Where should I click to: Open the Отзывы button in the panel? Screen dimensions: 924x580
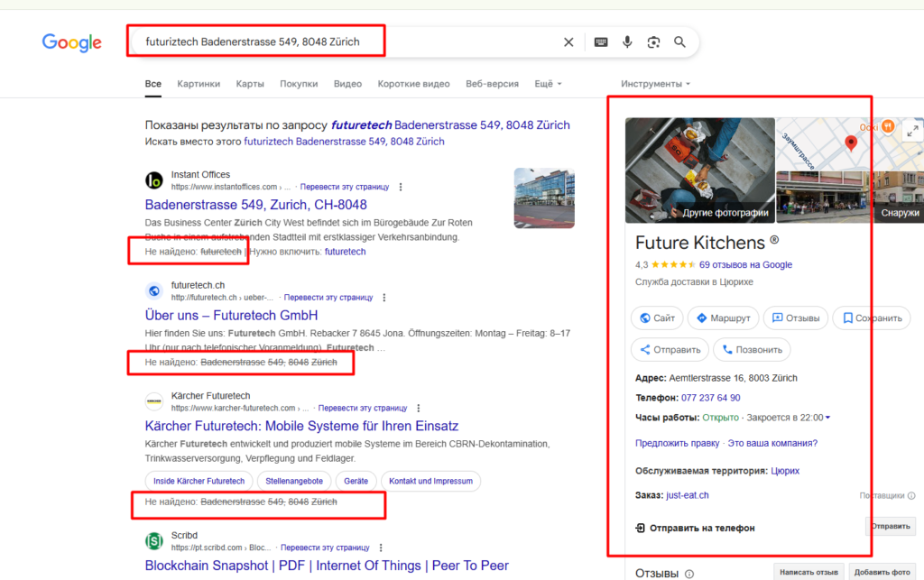click(x=796, y=318)
